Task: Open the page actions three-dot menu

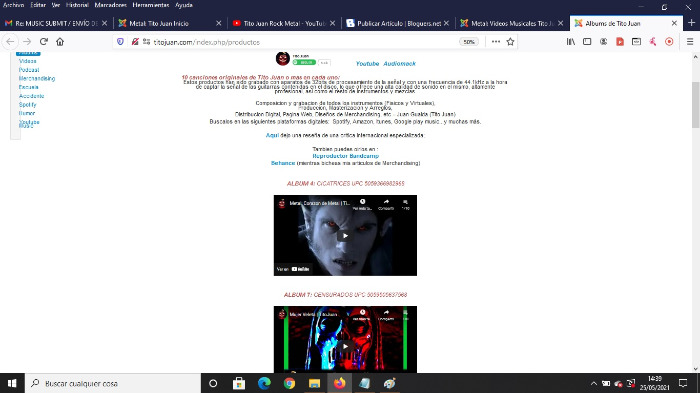Action: 496,42
